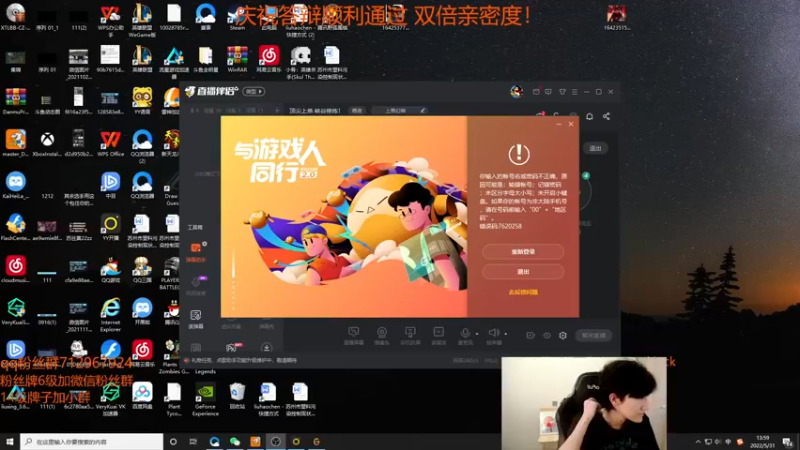Click the record video icon in bottom bar
Viewport: 800px width, 450px height.
click(x=531, y=335)
